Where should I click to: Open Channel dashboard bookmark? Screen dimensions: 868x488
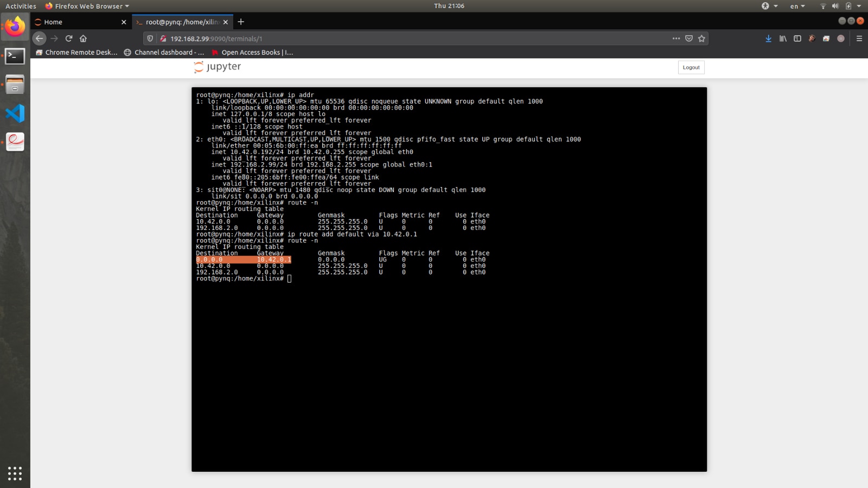tap(164, 53)
